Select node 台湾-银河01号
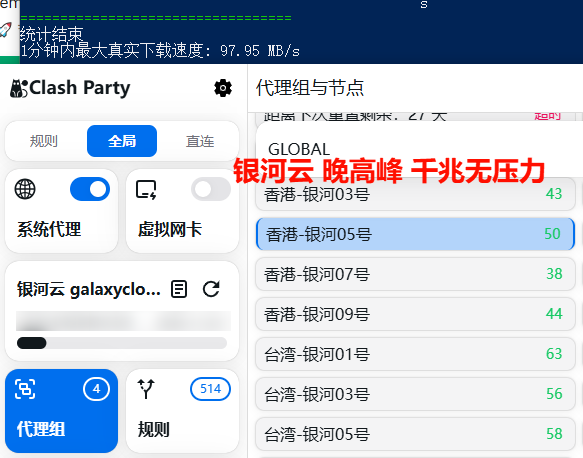The image size is (583, 458). [x=415, y=354]
